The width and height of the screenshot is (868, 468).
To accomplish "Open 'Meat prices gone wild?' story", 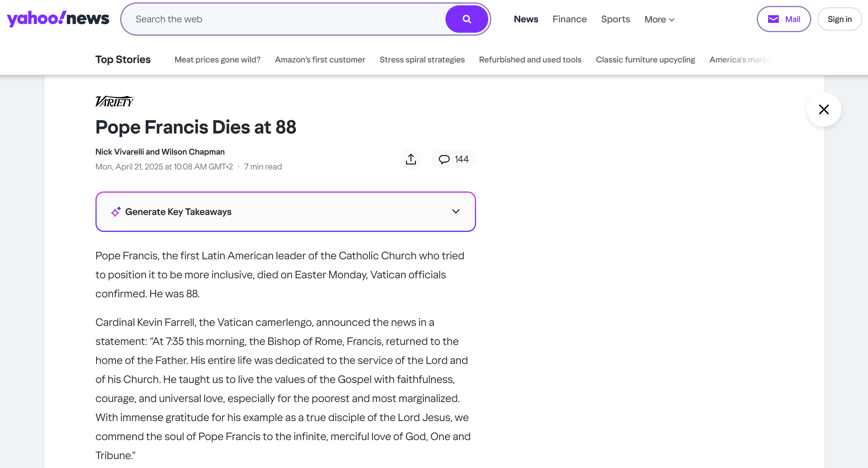I will (217, 60).
